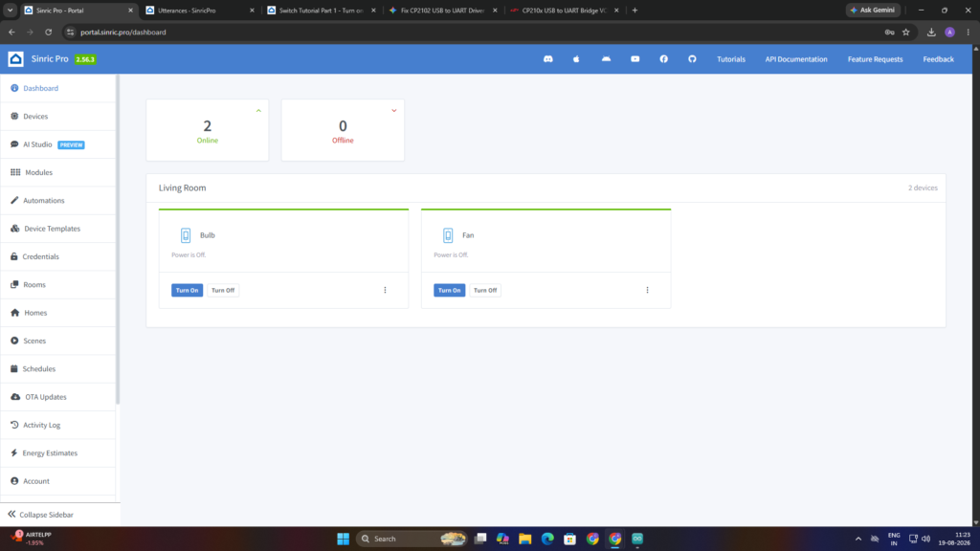This screenshot has height=551, width=980.
Task: Open browser downloads icon
Action: pos(931,32)
